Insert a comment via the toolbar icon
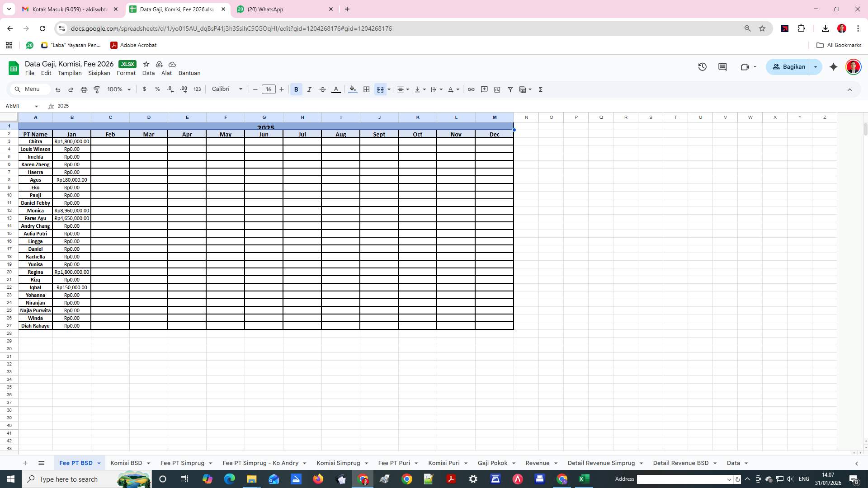 [x=484, y=89]
